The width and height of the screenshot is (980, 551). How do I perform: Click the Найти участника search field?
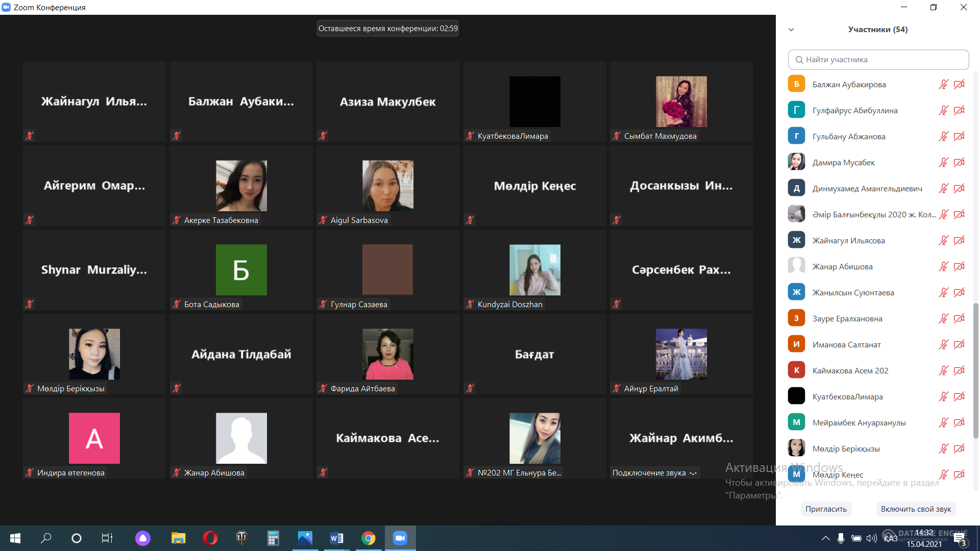click(x=878, y=60)
